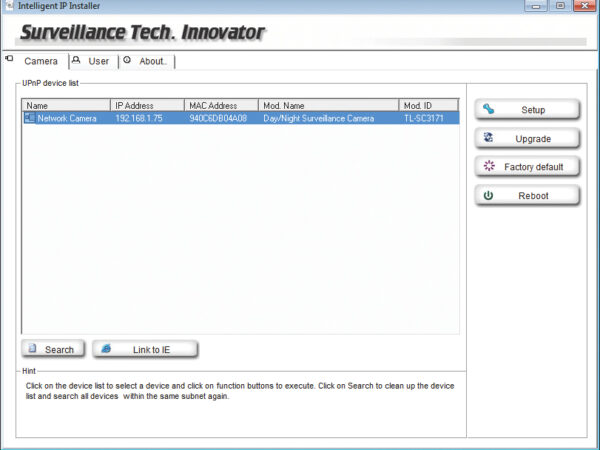Click the MAC address 940C6DB04A08 entry
The width and height of the screenshot is (600, 450).
click(x=218, y=118)
